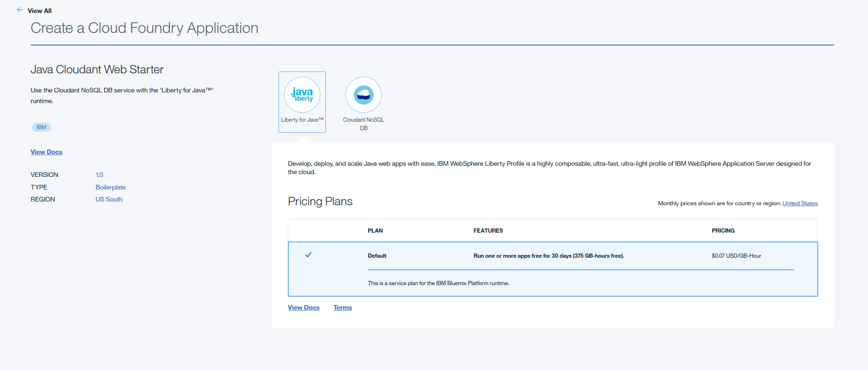This screenshot has height=371, width=868.
Task: Click the FEATURES column header
Action: 488,231
